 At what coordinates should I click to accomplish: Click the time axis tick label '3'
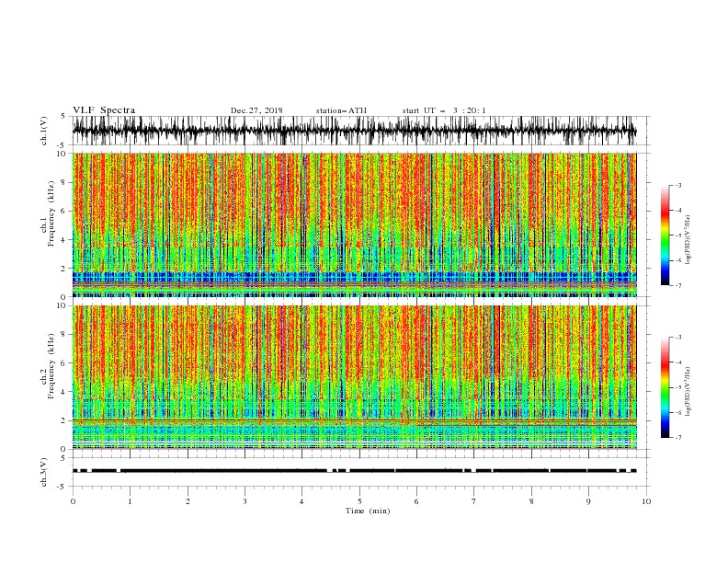245,501
